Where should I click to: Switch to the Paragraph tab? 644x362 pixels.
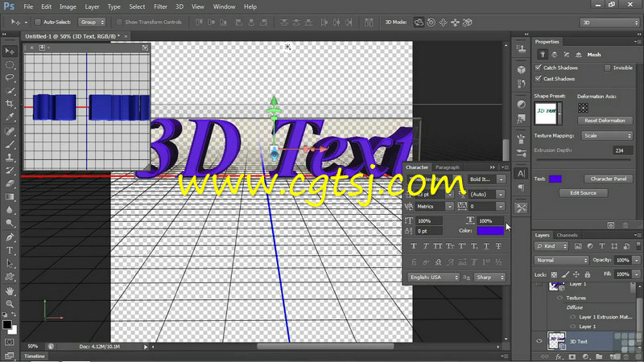[x=448, y=167]
